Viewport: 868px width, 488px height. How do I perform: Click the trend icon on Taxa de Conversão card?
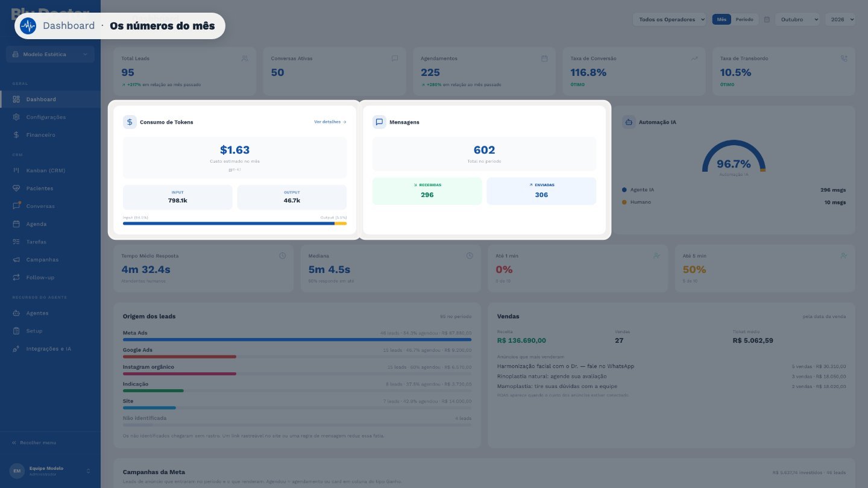(x=694, y=58)
